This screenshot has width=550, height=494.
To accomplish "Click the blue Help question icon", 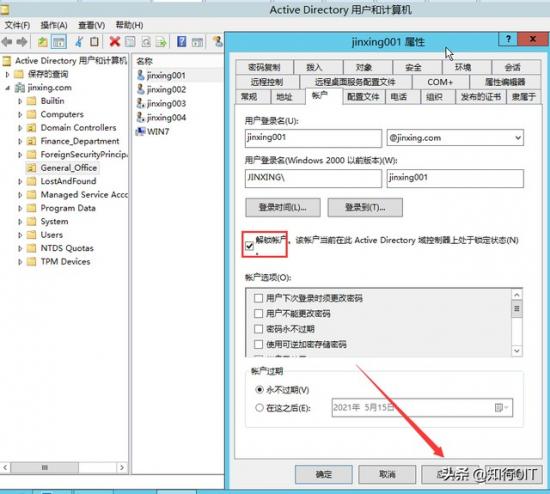I will click(182, 42).
